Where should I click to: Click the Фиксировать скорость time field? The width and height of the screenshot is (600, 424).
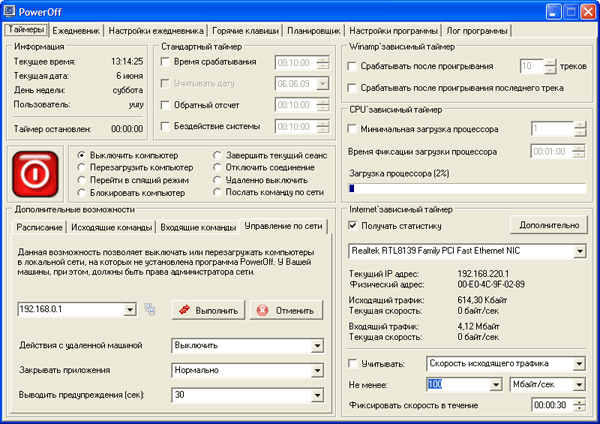[552, 405]
